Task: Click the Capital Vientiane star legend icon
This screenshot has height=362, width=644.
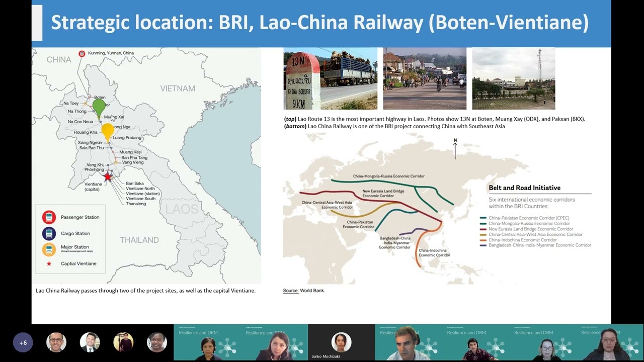Action: (x=49, y=263)
